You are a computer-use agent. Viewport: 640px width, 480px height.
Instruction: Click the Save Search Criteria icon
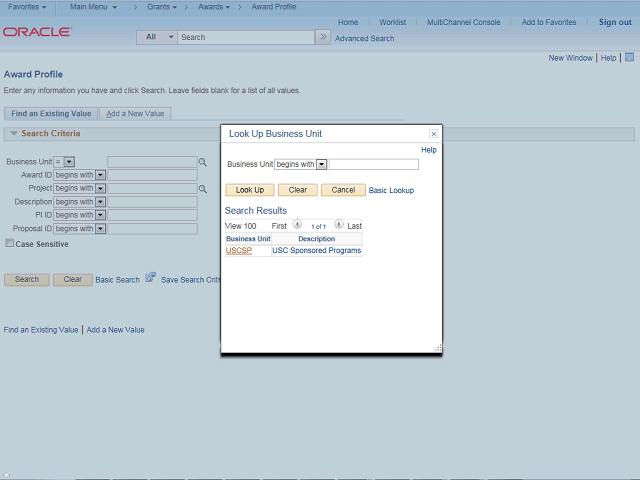[151, 278]
